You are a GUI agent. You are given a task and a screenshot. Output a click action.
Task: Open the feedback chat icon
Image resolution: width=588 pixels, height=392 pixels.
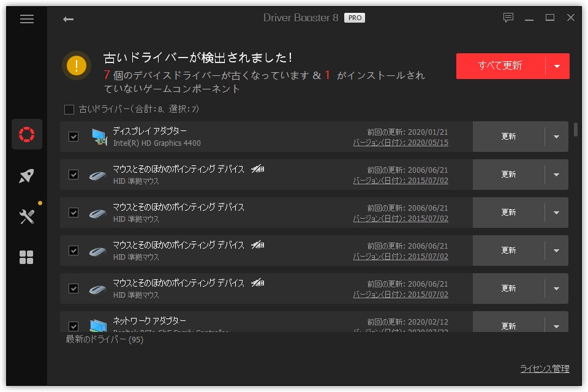coord(508,18)
